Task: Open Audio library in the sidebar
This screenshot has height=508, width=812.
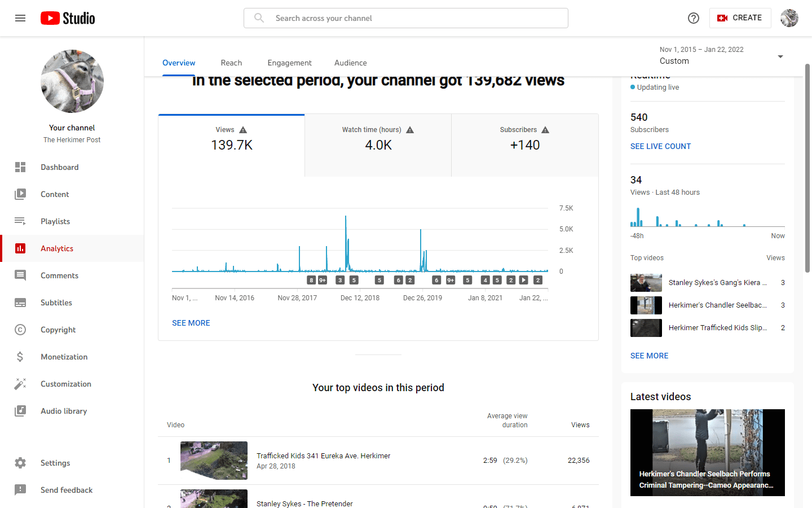Action: 72,411
